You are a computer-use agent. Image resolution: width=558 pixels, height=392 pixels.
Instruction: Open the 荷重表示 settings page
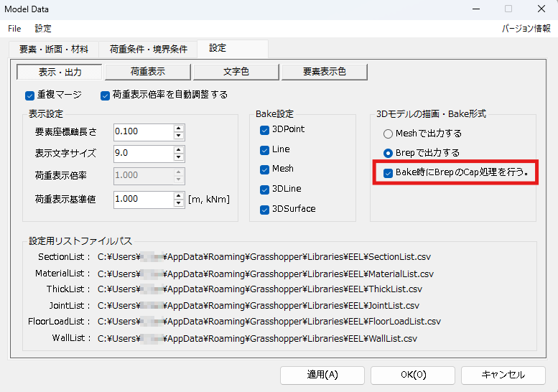click(x=148, y=72)
